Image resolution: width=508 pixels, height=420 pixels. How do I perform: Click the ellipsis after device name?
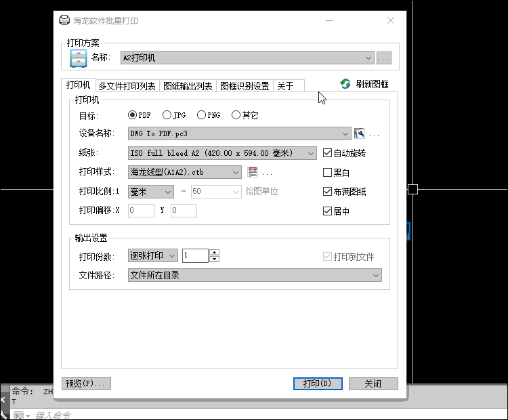click(374, 135)
